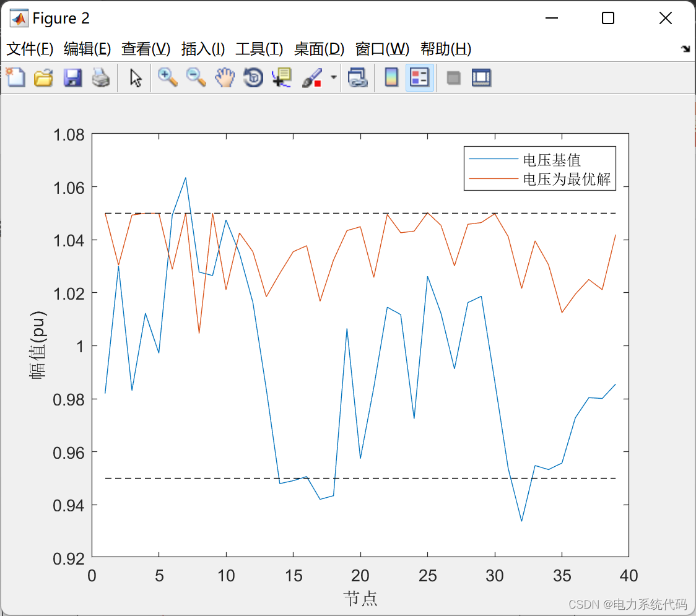
Task: Click the Show Plot Tools icon
Action: (x=481, y=77)
